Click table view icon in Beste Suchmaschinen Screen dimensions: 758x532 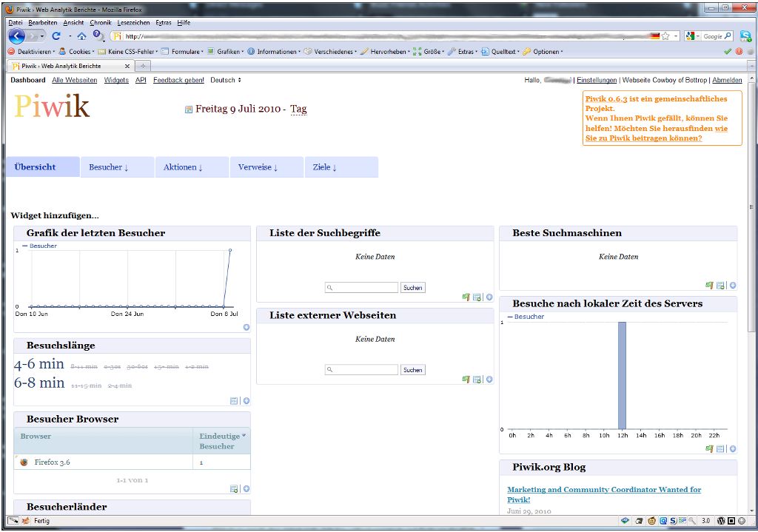[720, 286]
